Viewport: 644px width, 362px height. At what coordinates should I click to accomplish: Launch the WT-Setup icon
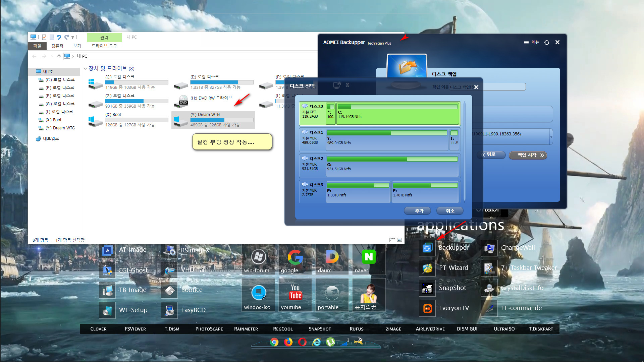click(107, 310)
